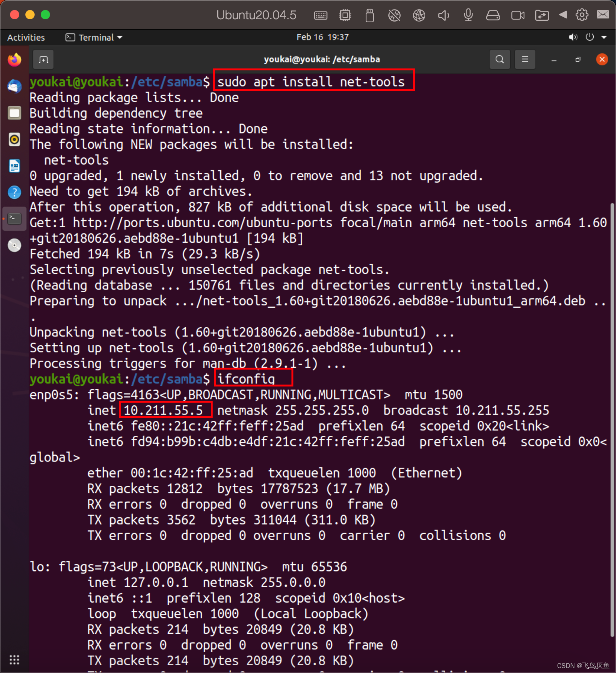Click the CPU chip icon in VM toolbar
The height and width of the screenshot is (673, 616).
tap(345, 15)
